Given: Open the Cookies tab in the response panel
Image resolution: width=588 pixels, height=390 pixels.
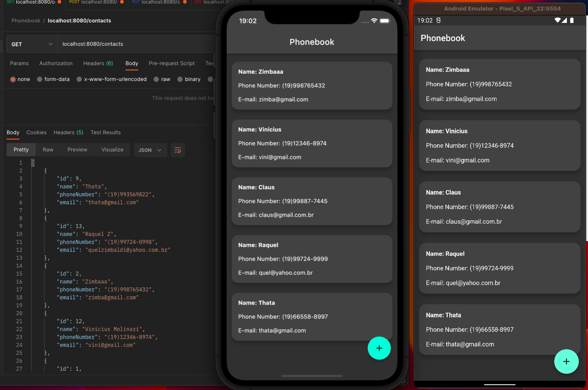Looking at the screenshot, I should 36,132.
